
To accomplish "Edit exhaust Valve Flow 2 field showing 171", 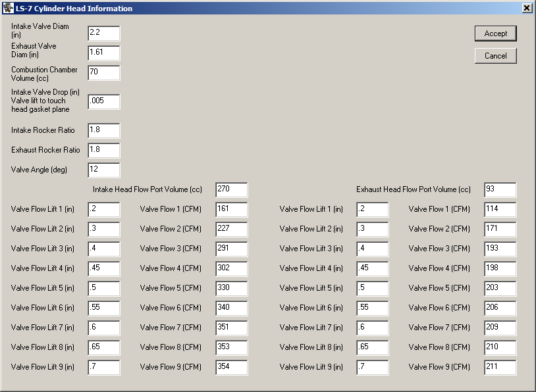I will point(500,230).
